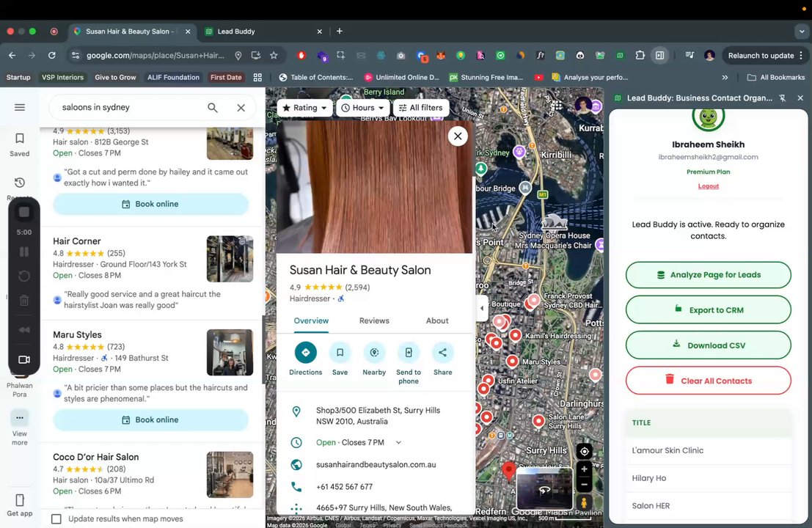The height and width of the screenshot is (528, 812).
Task: Click Download CSV button
Action: [708, 345]
